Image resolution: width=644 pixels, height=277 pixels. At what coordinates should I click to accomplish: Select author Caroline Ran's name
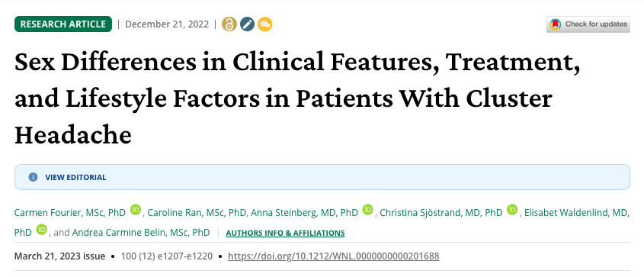[x=197, y=212]
